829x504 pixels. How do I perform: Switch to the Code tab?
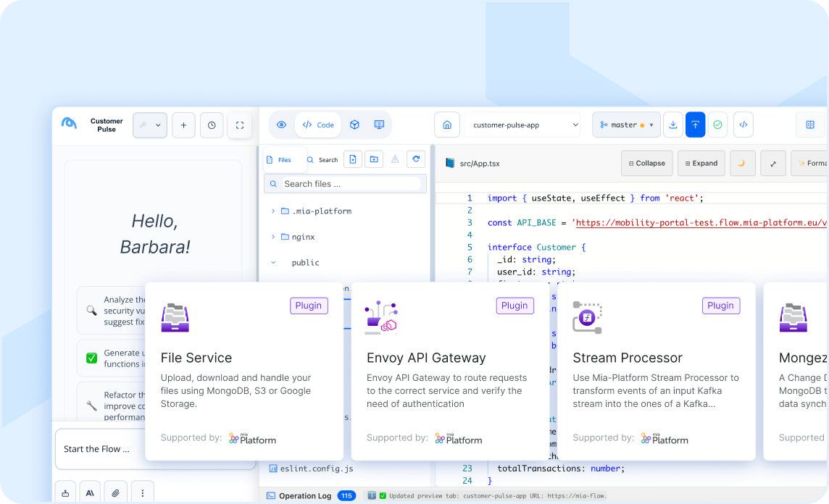(x=318, y=125)
